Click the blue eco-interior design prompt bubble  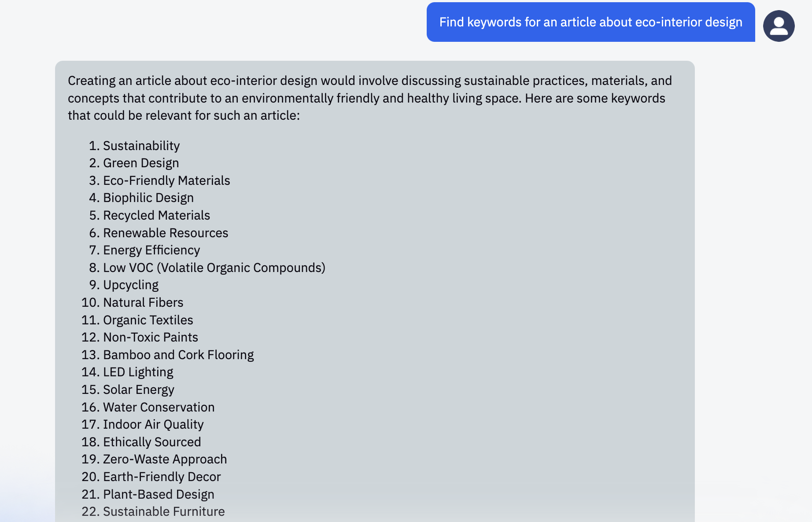click(591, 22)
